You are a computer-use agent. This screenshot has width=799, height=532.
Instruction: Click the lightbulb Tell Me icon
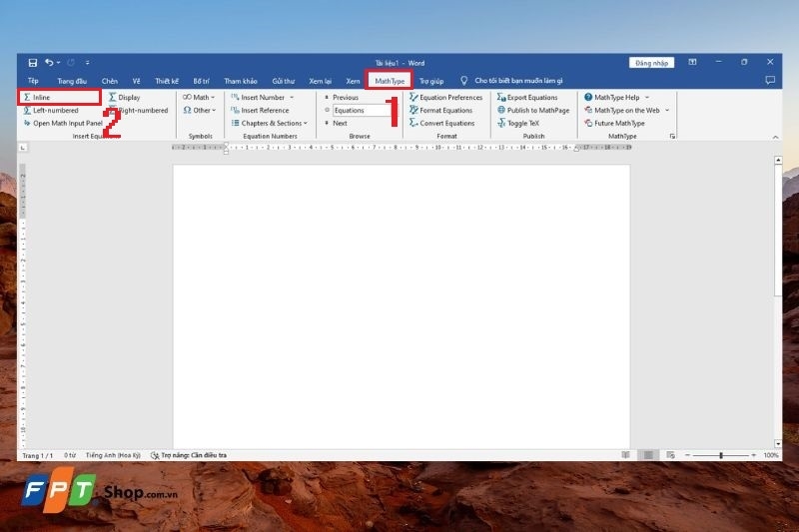tap(463, 81)
